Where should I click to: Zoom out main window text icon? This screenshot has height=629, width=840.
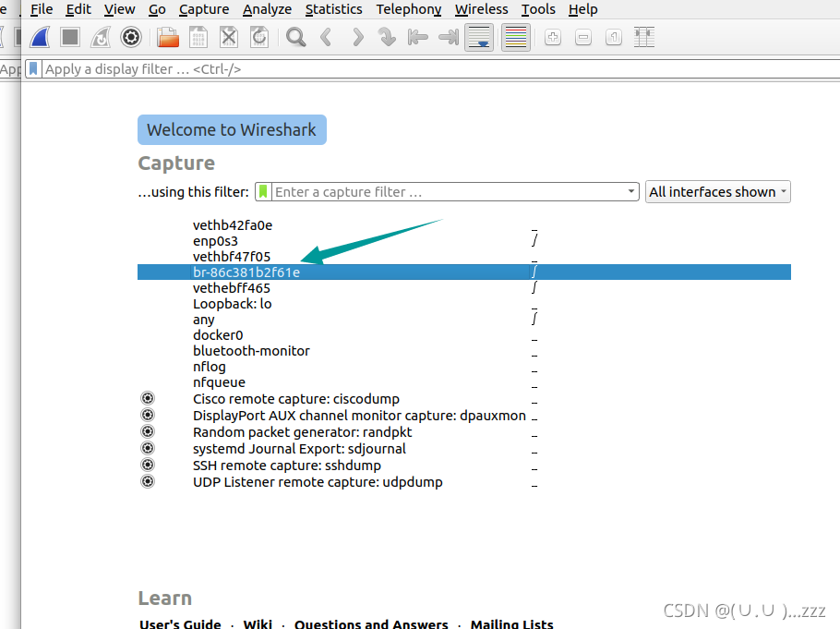point(583,38)
